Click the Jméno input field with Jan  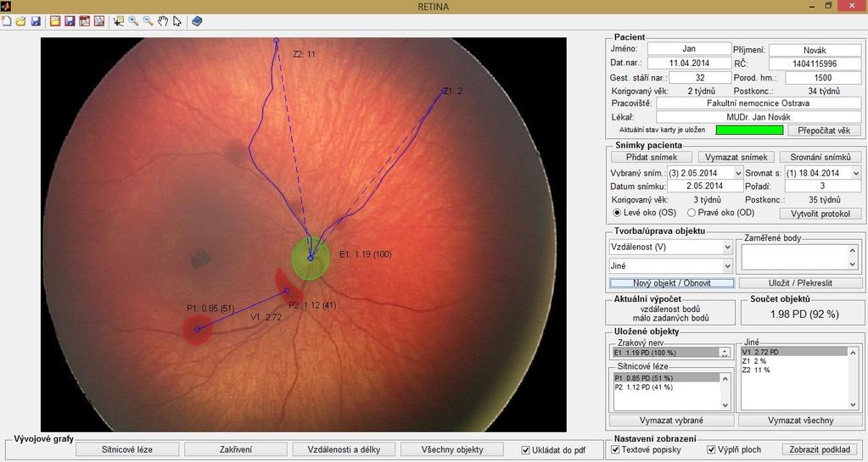(x=689, y=48)
